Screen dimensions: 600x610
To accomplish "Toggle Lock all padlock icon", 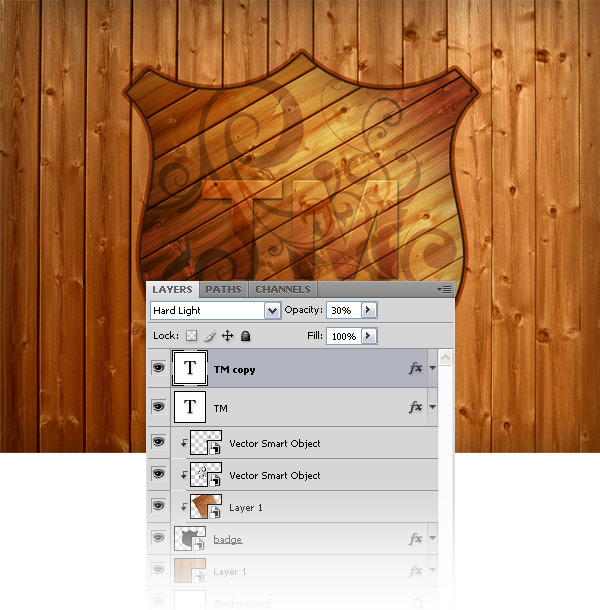I will pos(246,336).
